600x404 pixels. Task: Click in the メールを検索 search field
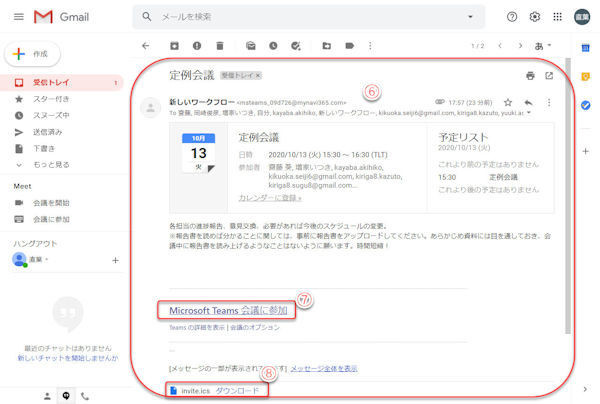(x=300, y=17)
